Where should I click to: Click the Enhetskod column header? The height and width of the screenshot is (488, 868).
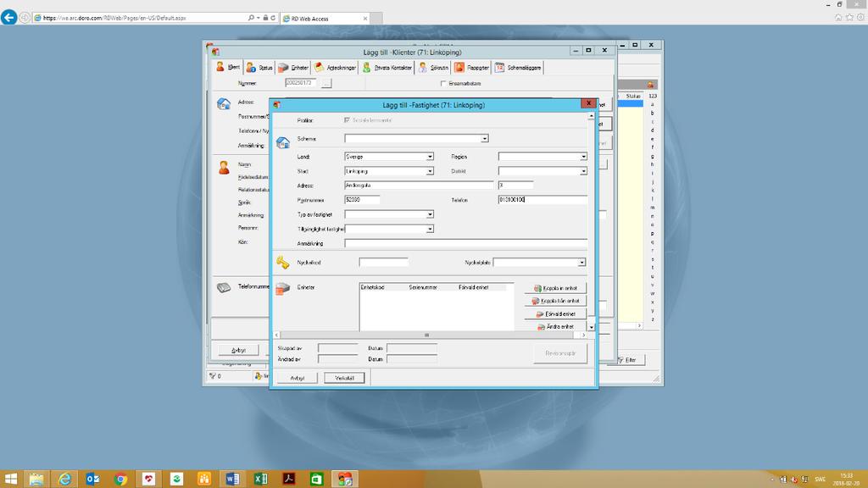point(373,287)
